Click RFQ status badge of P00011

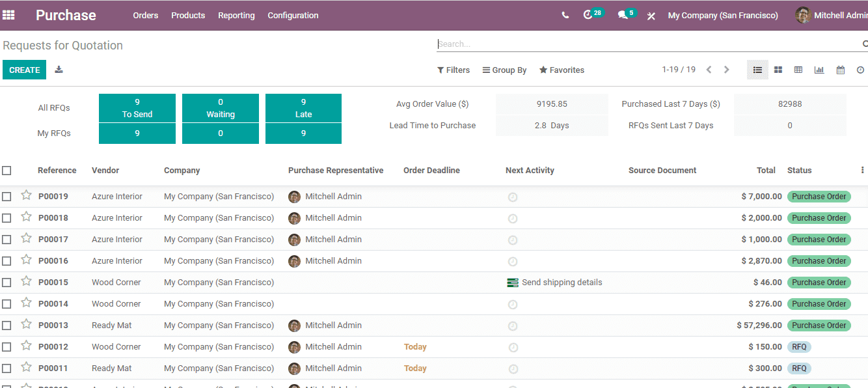[799, 368]
